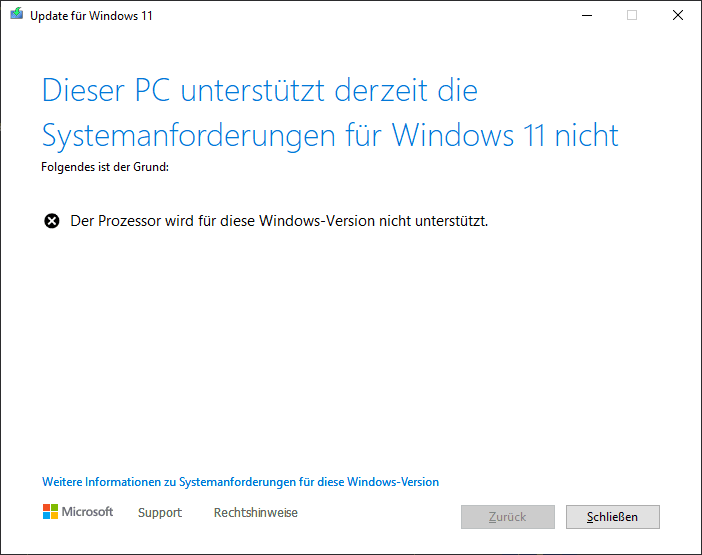Screen dimensions: 702x555
Task: Minimize the Update für Windows 11 window
Action: click(x=587, y=15)
